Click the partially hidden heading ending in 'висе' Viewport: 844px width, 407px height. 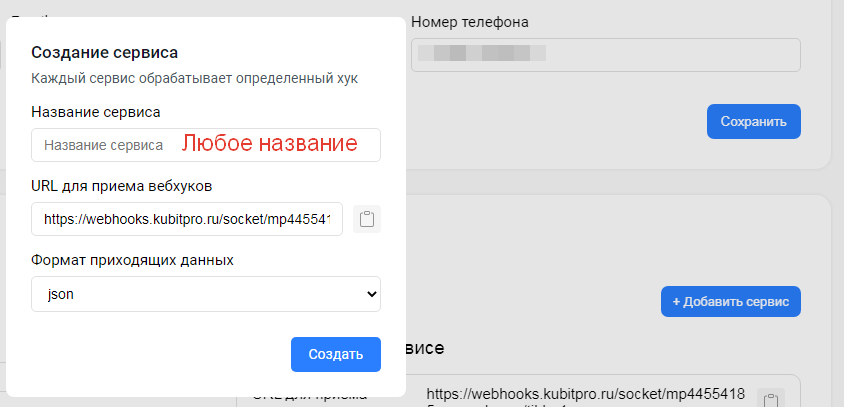pos(424,348)
